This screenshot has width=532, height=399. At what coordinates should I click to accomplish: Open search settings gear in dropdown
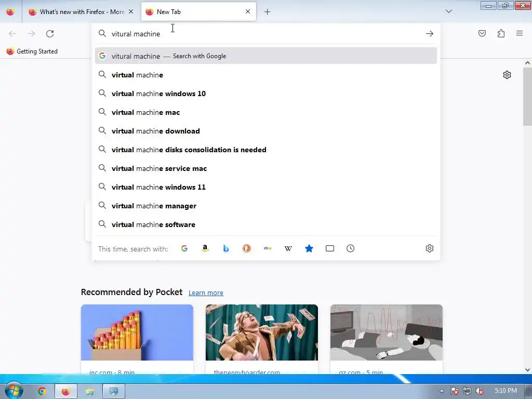430,248
